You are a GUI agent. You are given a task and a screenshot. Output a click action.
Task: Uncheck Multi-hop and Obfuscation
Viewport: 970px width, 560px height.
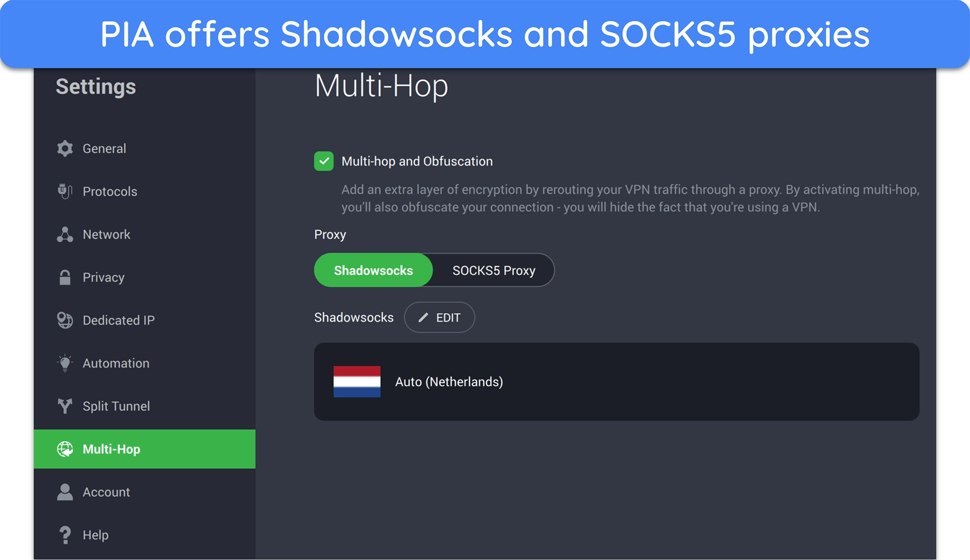click(x=324, y=161)
